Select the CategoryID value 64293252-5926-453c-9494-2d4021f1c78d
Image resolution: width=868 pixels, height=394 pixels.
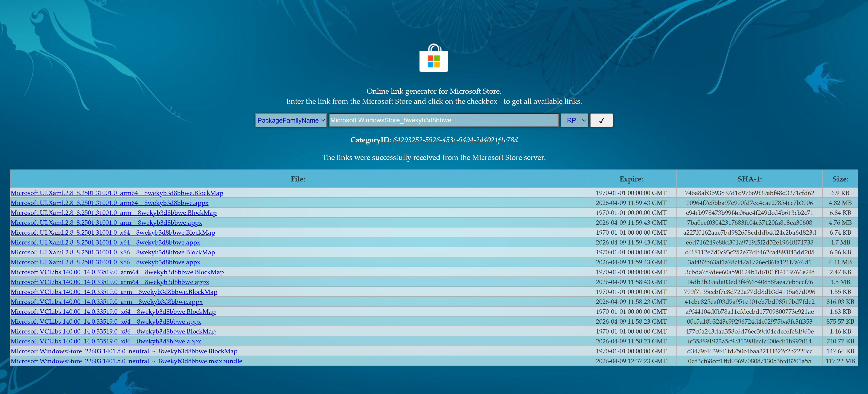tap(455, 140)
